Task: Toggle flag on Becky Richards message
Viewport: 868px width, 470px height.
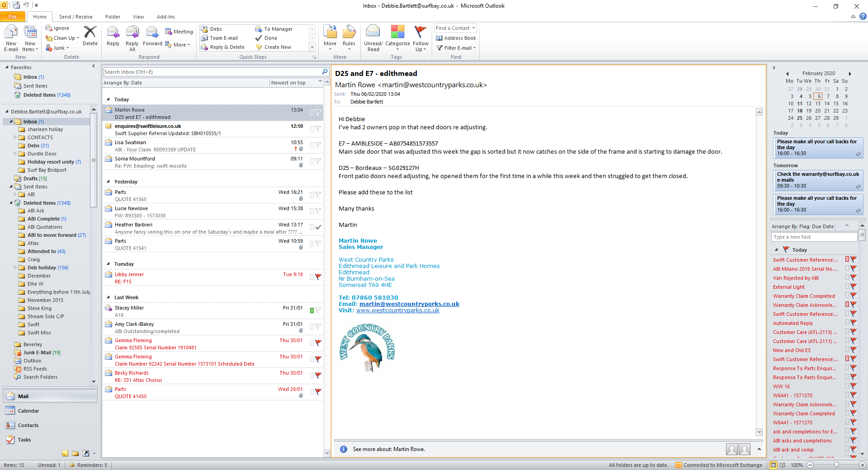Action: (318, 376)
